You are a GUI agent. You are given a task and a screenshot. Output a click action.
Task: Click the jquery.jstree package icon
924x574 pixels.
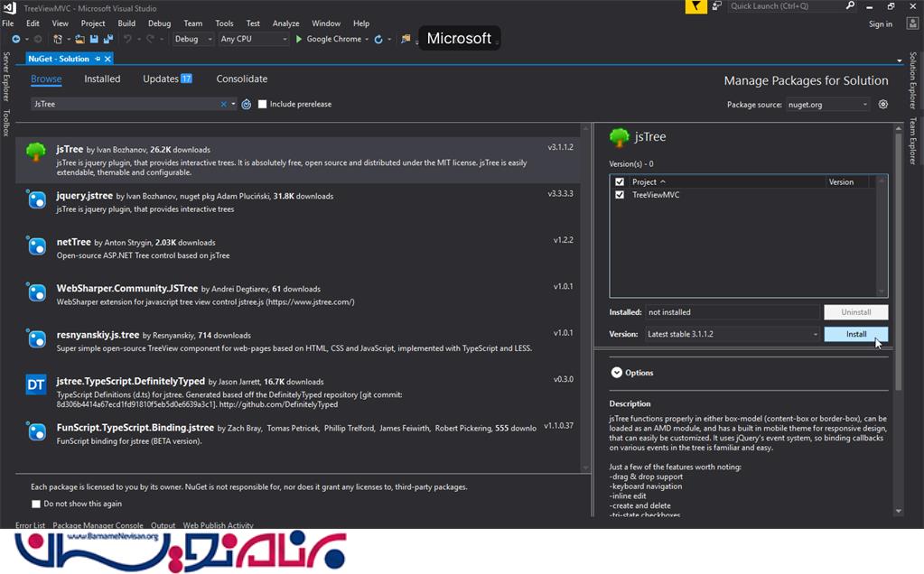[x=36, y=199]
